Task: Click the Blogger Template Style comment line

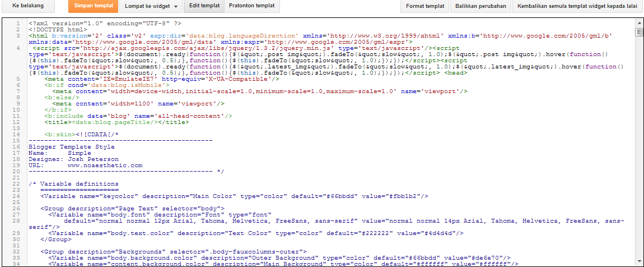Action: (x=72, y=147)
